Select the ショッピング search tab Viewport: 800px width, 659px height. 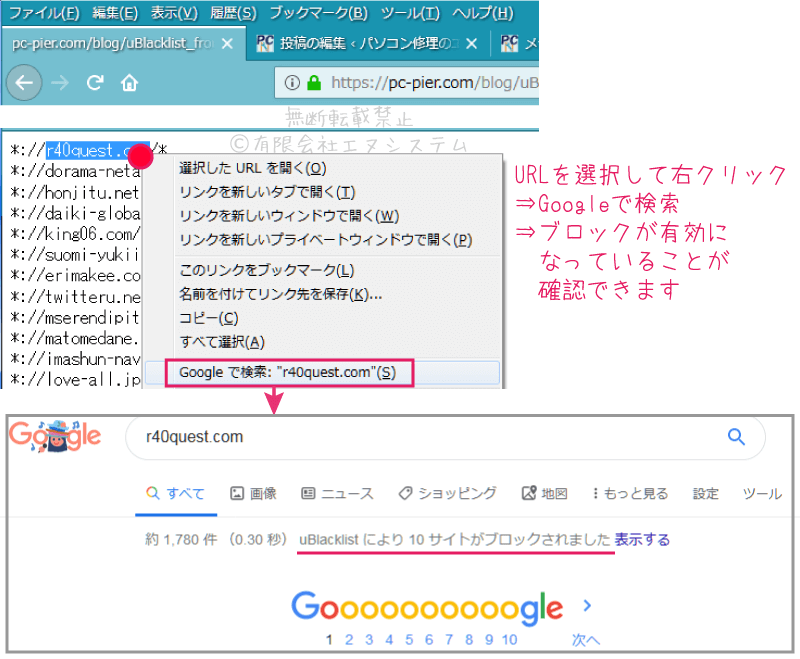pos(447,494)
